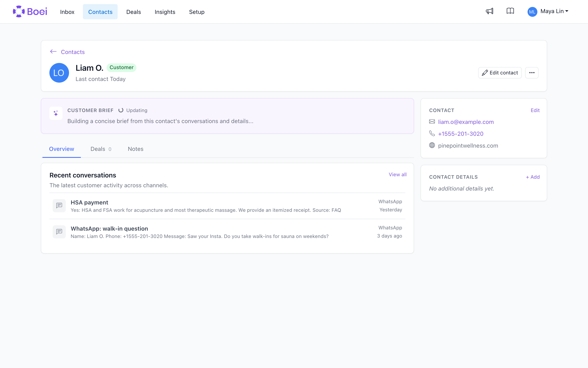The image size is (588, 368).
Task: Select the Contacts nav item
Action: pyautogui.click(x=100, y=12)
